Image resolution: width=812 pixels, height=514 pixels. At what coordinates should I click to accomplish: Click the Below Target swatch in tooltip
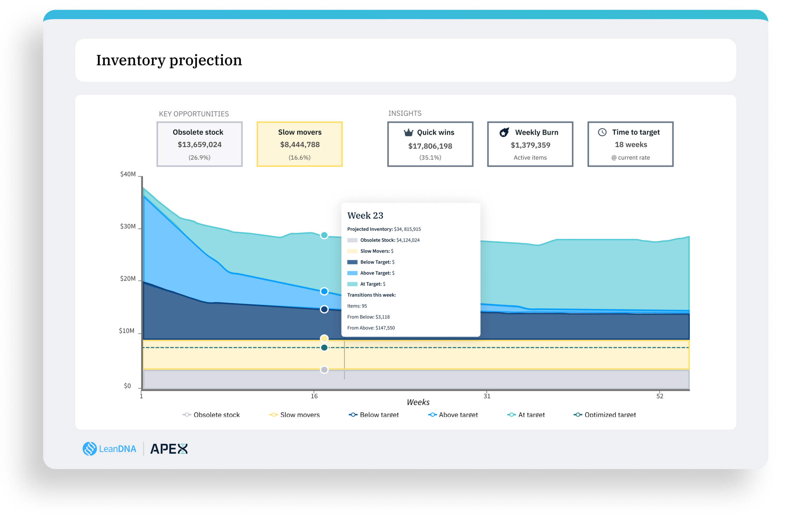(352, 262)
